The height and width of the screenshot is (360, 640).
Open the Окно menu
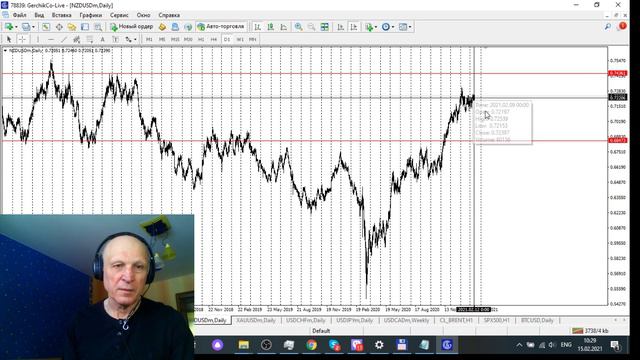click(x=143, y=15)
